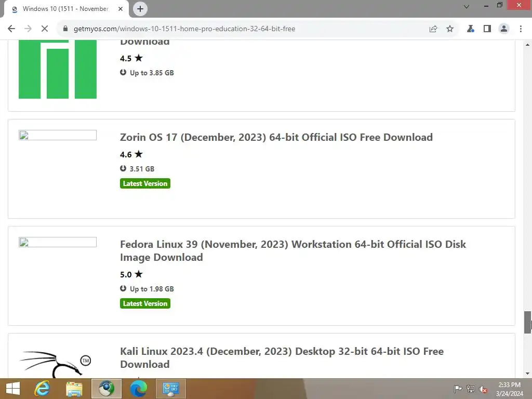The width and height of the screenshot is (532, 399).
Task: Open File Explorer from taskbar
Action: pos(74,389)
